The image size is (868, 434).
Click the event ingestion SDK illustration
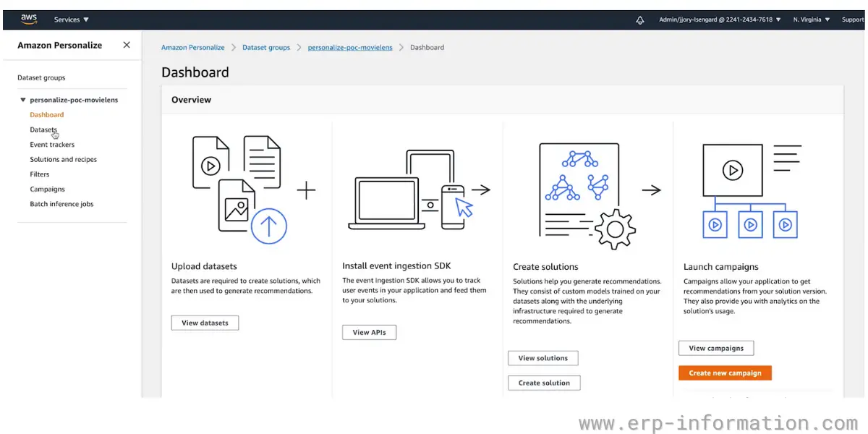point(411,190)
